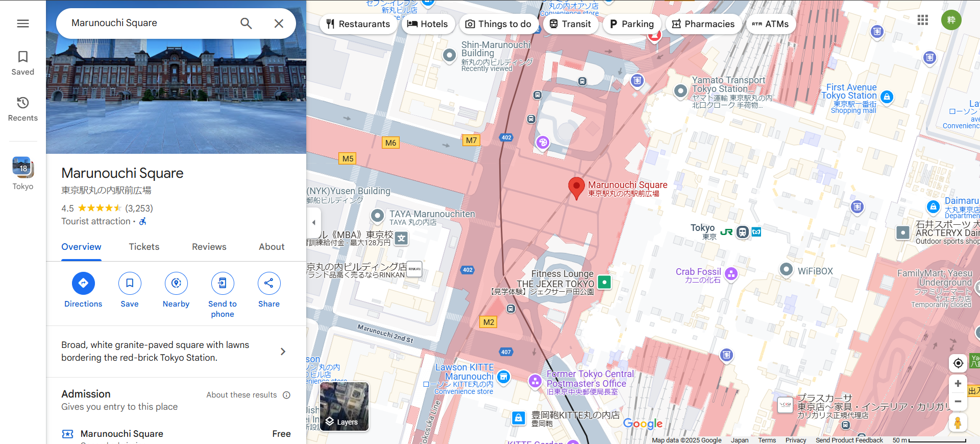
Task: Filter map by Parking chip
Action: (632, 24)
